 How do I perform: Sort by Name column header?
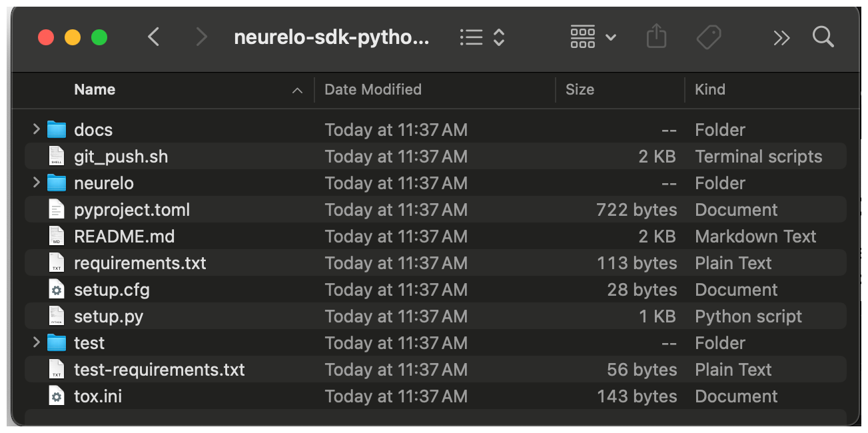(95, 90)
